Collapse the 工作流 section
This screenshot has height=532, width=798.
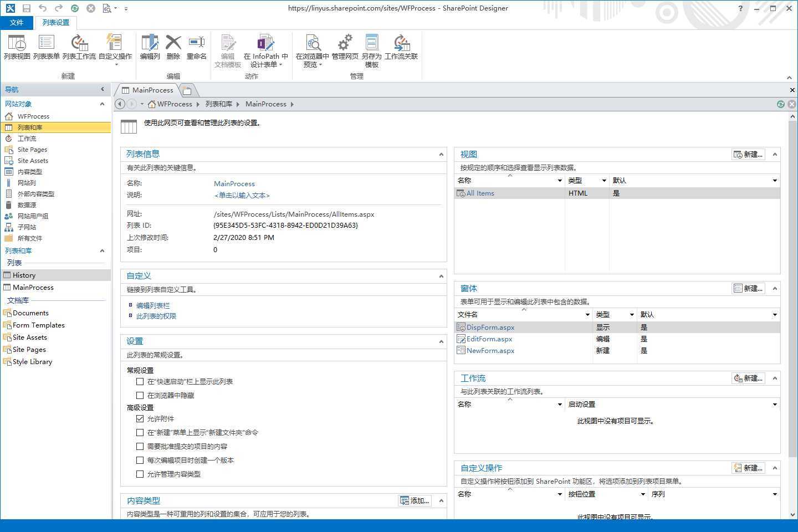click(775, 378)
